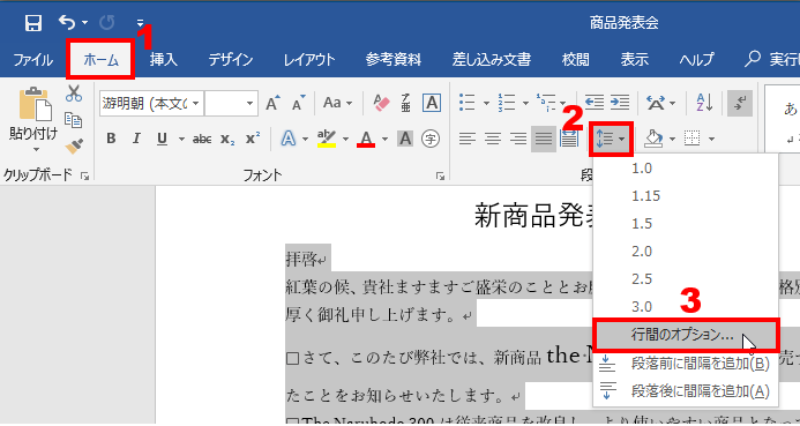Apply character border icon
This screenshot has width=800, height=426.
pos(432,103)
